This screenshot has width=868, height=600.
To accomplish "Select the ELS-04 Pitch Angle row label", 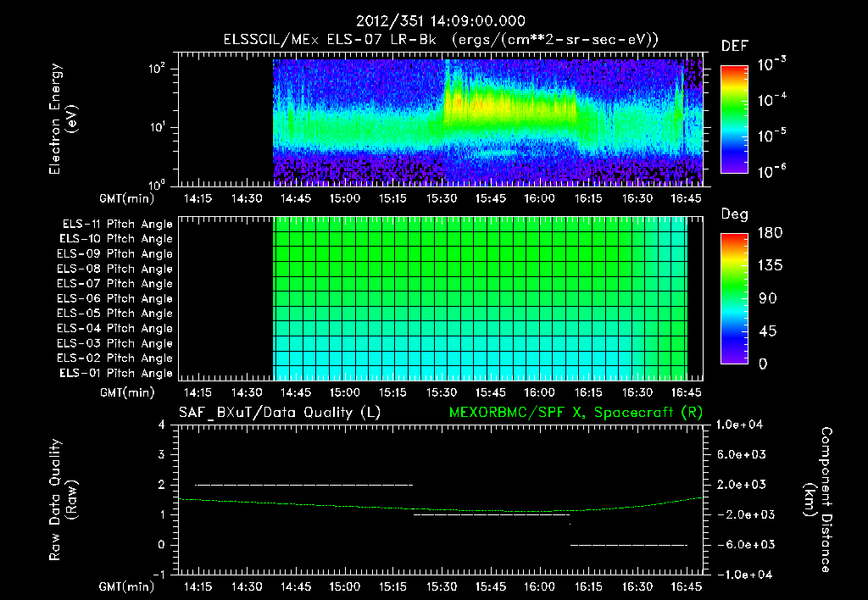I will 115,329.
